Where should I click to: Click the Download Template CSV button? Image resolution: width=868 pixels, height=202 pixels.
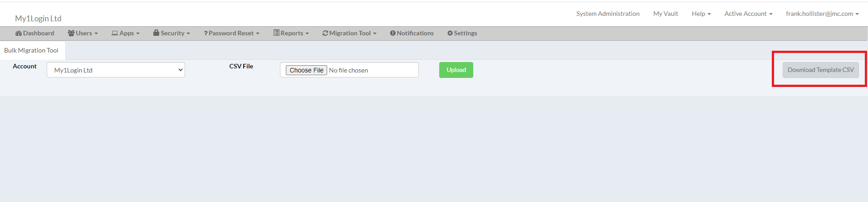click(x=820, y=70)
